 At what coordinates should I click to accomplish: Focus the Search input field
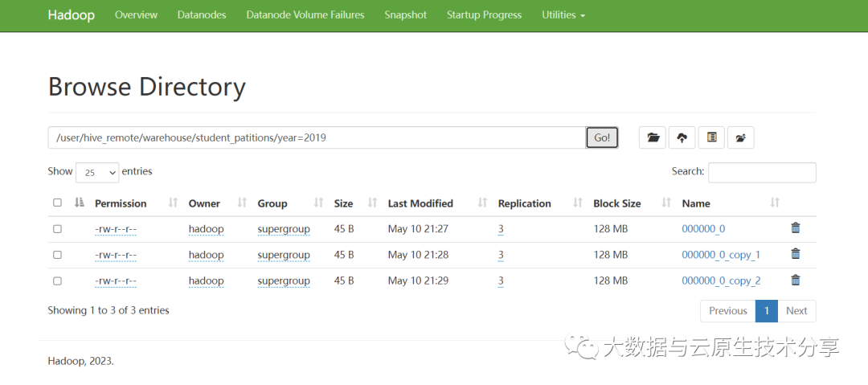coord(761,172)
